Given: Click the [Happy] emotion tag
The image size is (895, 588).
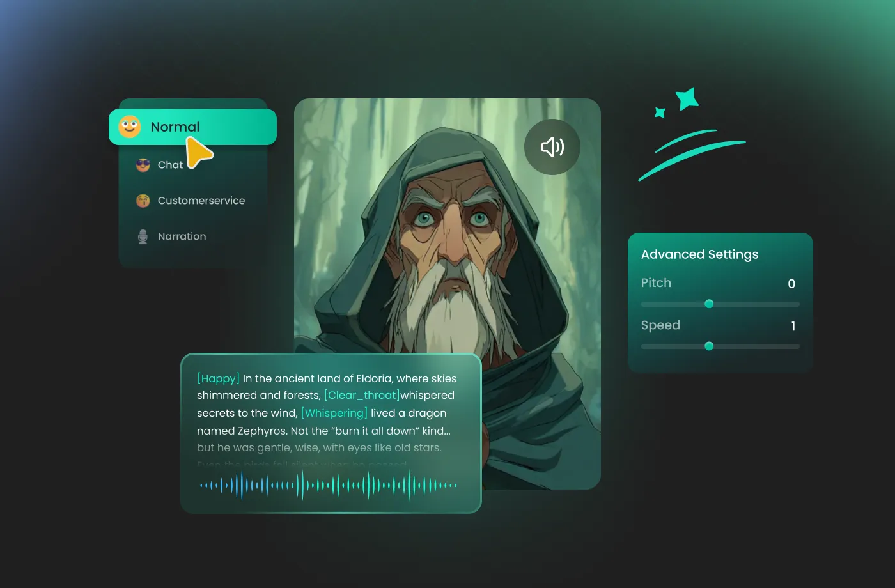Looking at the screenshot, I should pos(218,378).
